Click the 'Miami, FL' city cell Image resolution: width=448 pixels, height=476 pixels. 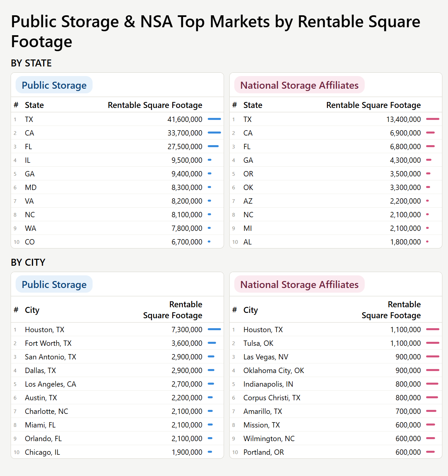click(40, 425)
